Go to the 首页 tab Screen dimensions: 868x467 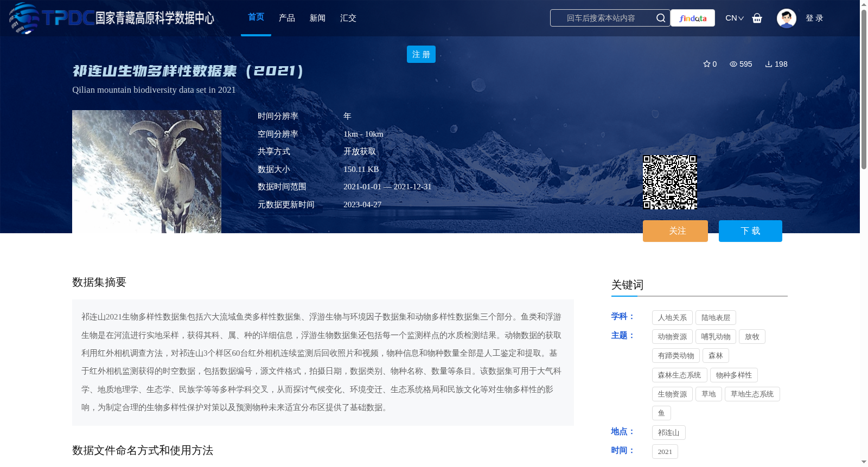coord(256,17)
